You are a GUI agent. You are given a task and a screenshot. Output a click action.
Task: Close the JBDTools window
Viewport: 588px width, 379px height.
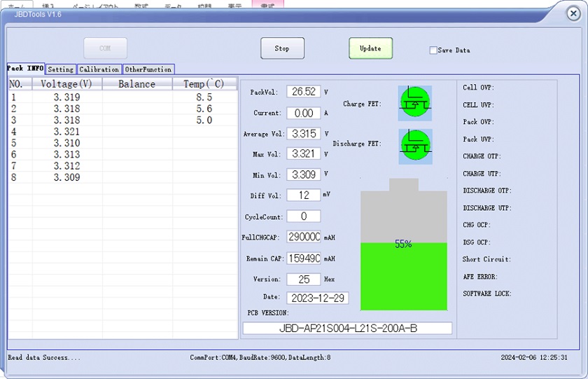pos(573,14)
